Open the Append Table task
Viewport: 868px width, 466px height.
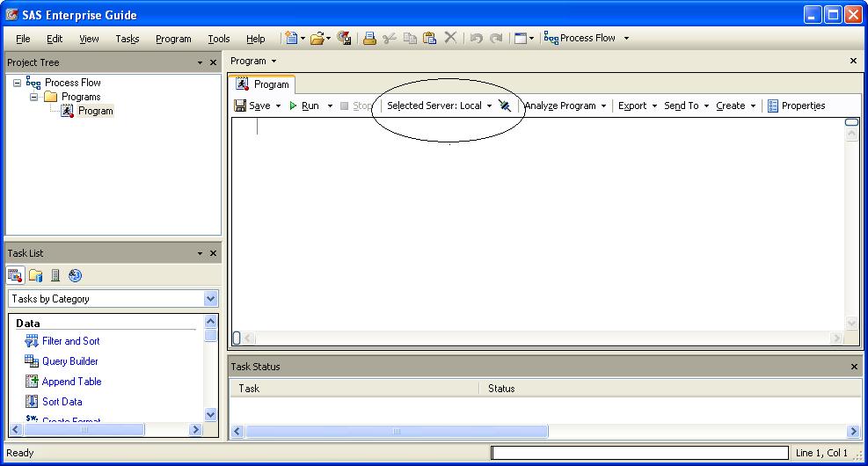pyautogui.click(x=71, y=382)
